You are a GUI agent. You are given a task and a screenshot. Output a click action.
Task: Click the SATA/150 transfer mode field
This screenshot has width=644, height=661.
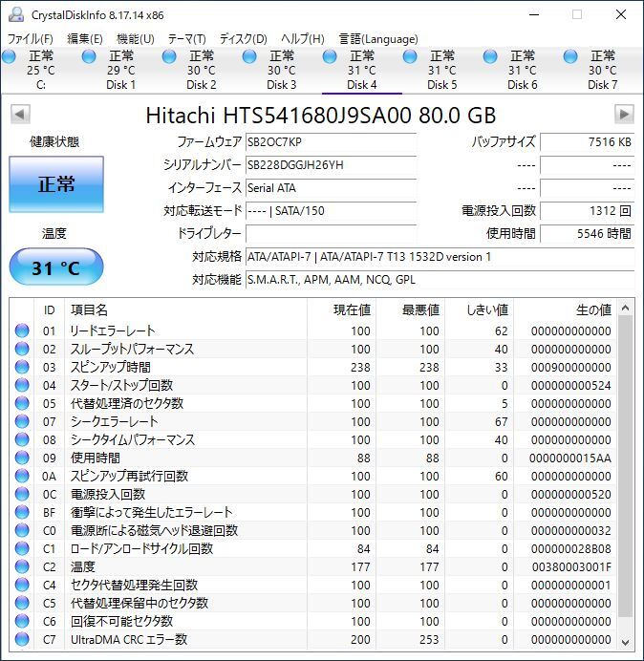click(x=331, y=210)
